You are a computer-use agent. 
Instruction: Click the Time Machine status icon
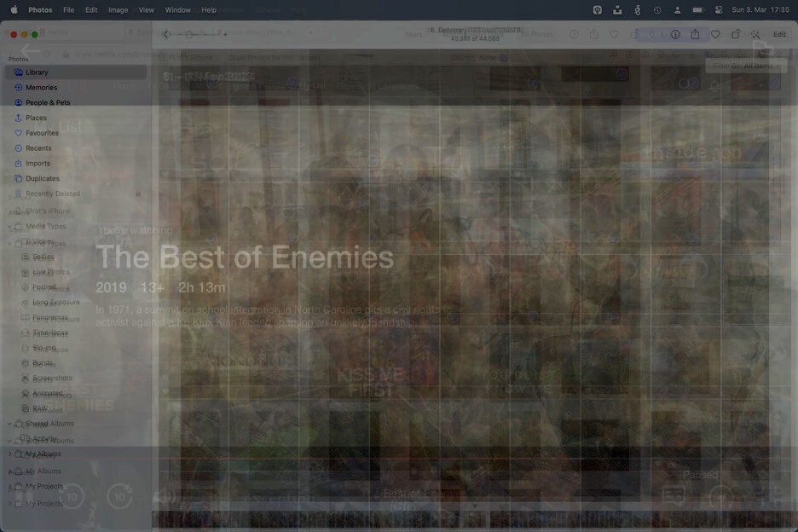(x=657, y=9)
